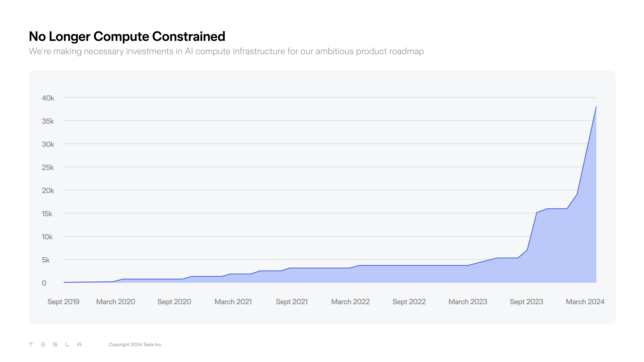Click the Sept 2019 x-axis label
The image size is (644, 362).
64,302
